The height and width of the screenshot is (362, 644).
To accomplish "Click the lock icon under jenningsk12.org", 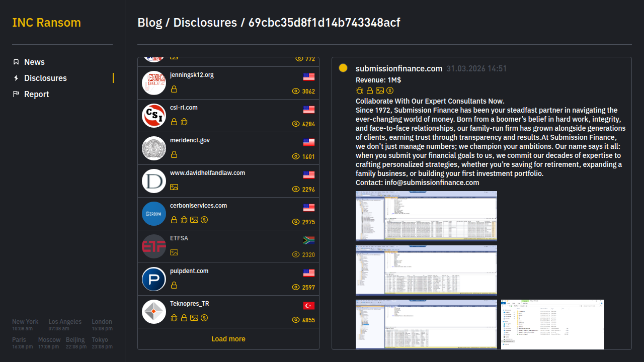I will tap(174, 89).
